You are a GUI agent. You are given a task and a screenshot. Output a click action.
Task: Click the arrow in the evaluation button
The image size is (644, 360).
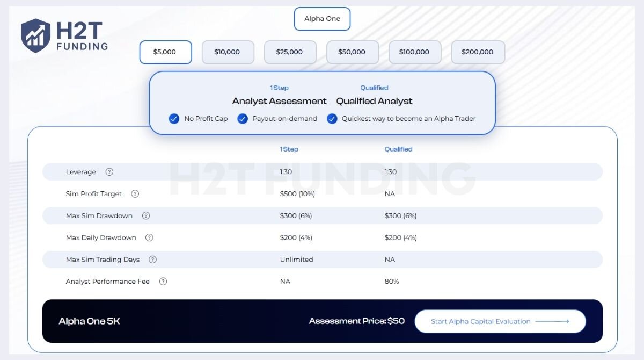(552, 321)
